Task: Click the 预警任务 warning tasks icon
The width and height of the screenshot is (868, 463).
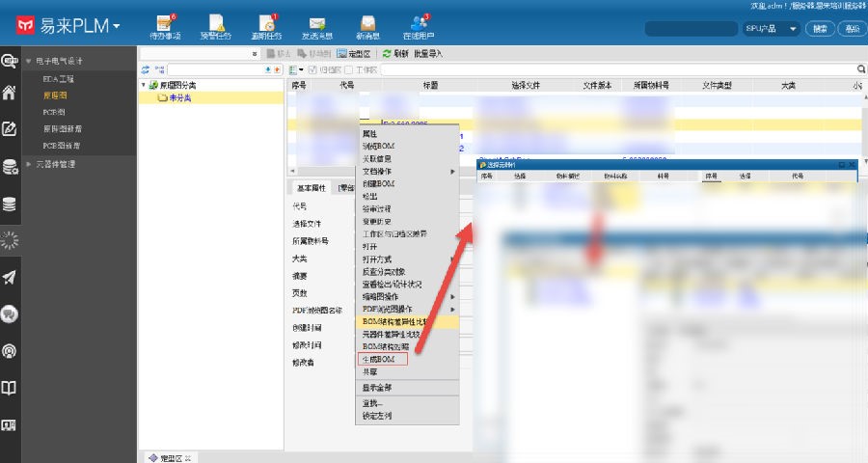Action: pos(217,25)
